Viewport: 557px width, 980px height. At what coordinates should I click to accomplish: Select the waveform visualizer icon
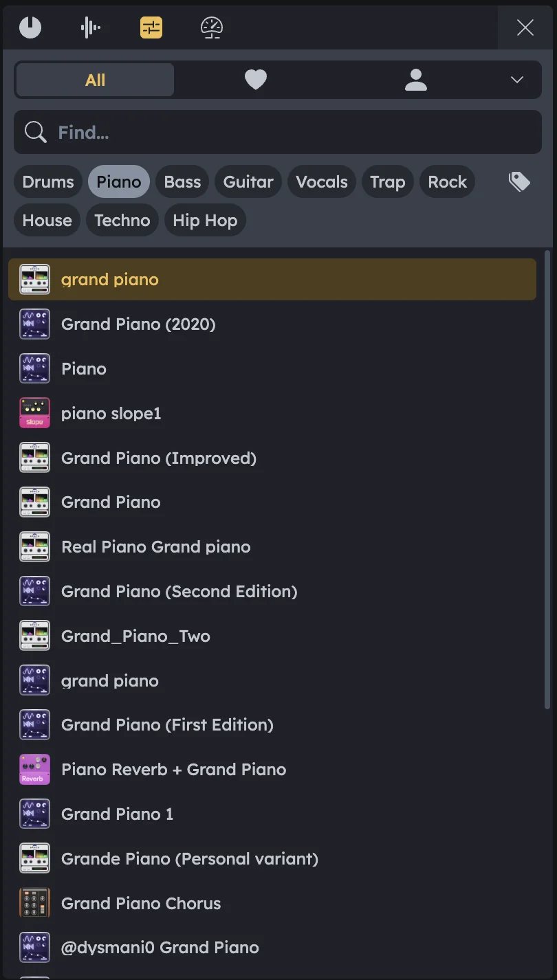point(90,27)
